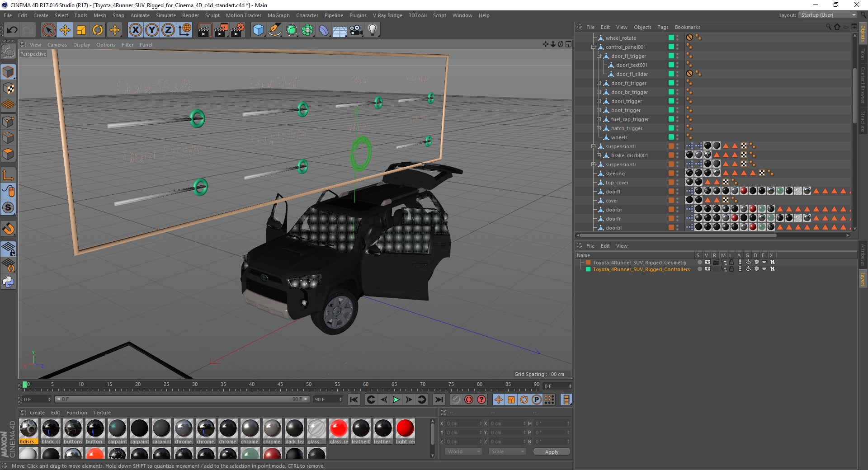Go to the start of the animation
The height and width of the screenshot is (470, 868).
click(x=354, y=399)
